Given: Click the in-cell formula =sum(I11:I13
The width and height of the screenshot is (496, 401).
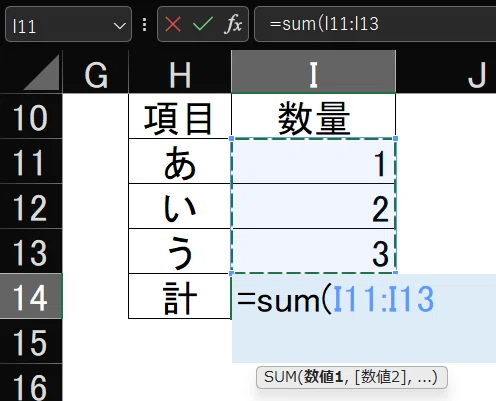Looking at the screenshot, I should 335,299.
